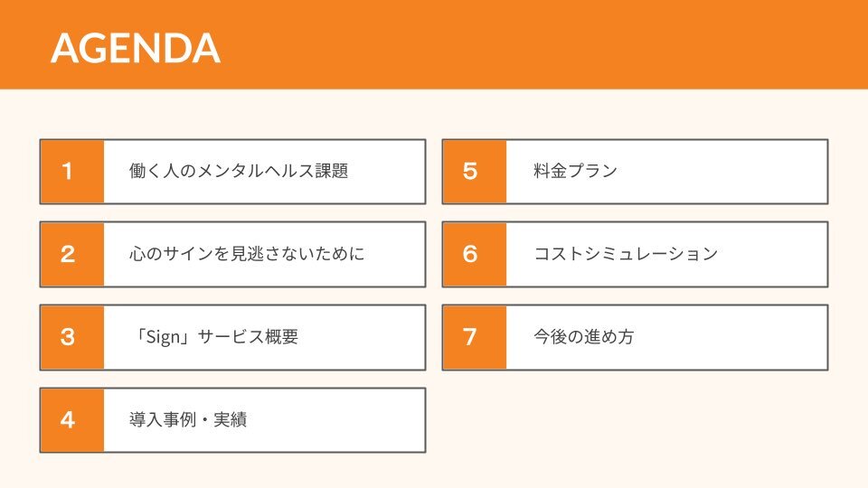Select the orange number 3 box
The width and height of the screenshot is (868, 488).
(72, 337)
